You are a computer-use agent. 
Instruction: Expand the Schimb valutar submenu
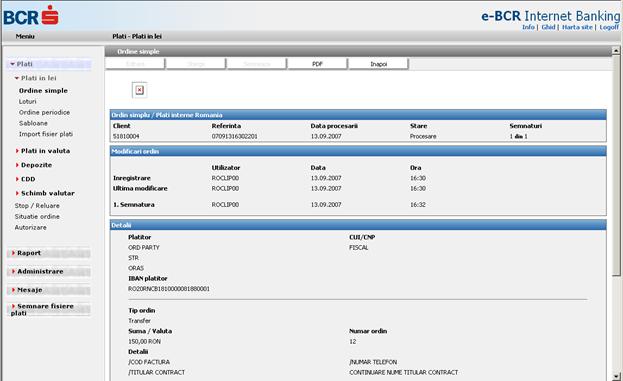(x=45, y=193)
